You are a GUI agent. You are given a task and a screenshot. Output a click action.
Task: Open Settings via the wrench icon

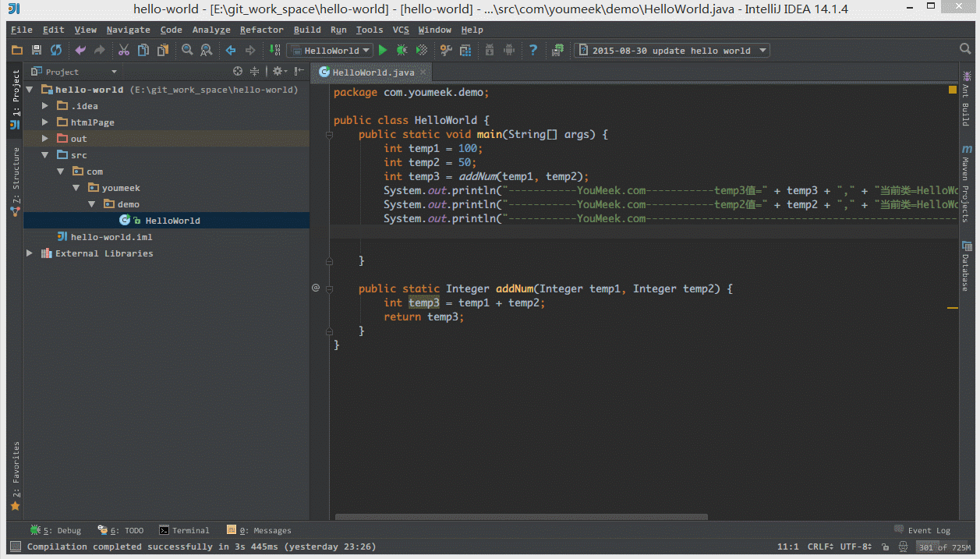point(445,49)
